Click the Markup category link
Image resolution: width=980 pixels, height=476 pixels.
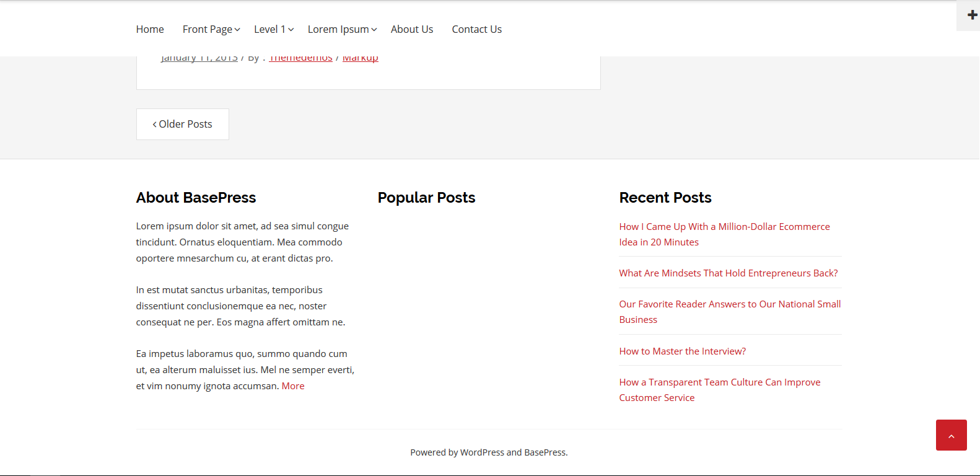click(x=360, y=59)
